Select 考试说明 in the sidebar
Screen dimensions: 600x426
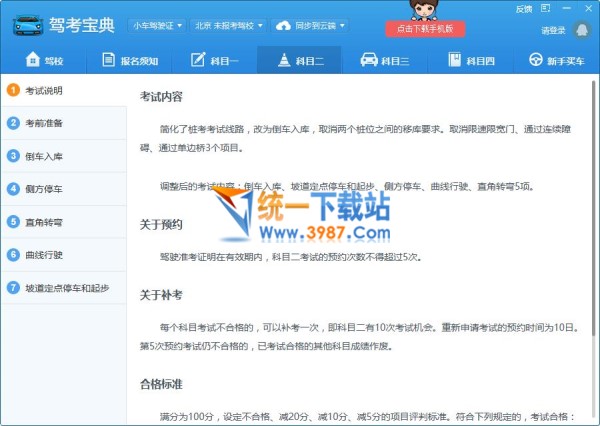64,90
